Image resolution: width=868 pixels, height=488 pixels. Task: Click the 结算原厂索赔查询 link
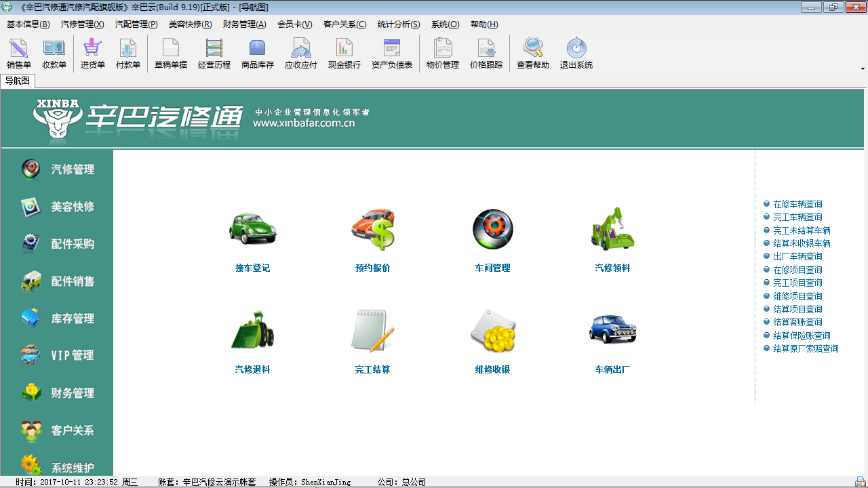pyautogui.click(x=806, y=348)
